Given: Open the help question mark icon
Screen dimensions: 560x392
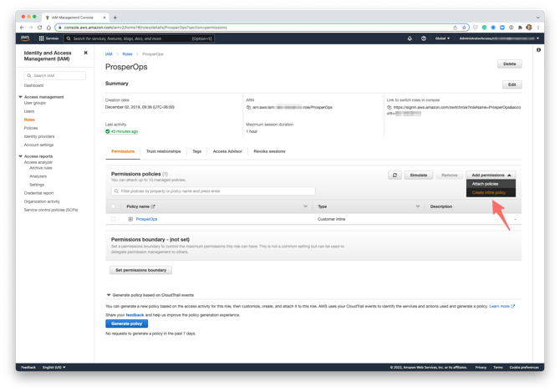Looking at the screenshot, I should (x=424, y=38).
